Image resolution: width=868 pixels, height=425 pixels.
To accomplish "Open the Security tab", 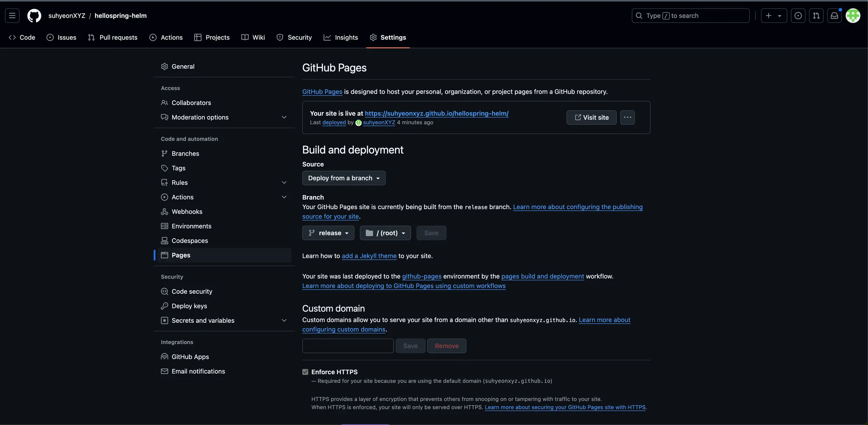I will click(294, 37).
